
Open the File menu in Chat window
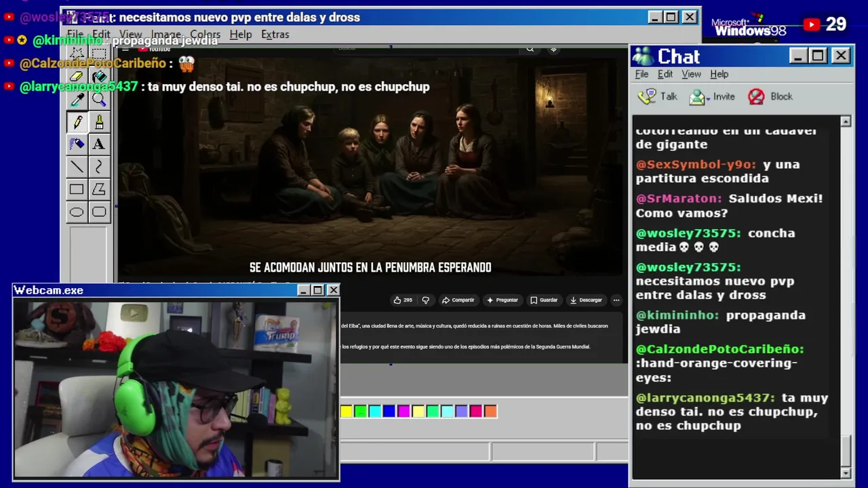[x=642, y=74]
